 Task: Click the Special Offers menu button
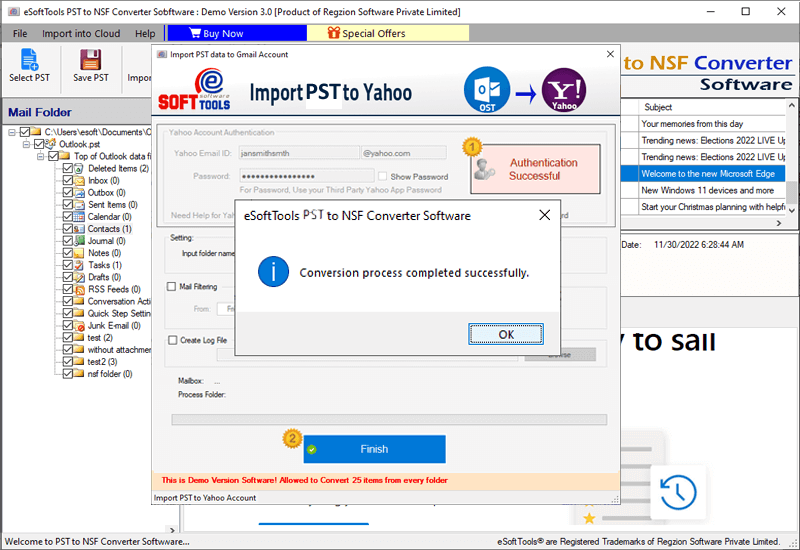click(x=388, y=33)
